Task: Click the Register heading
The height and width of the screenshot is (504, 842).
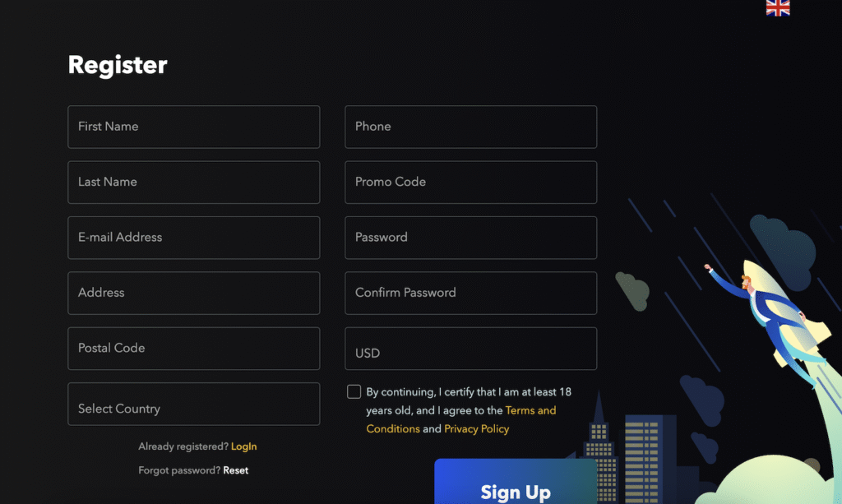Action: 118,66
